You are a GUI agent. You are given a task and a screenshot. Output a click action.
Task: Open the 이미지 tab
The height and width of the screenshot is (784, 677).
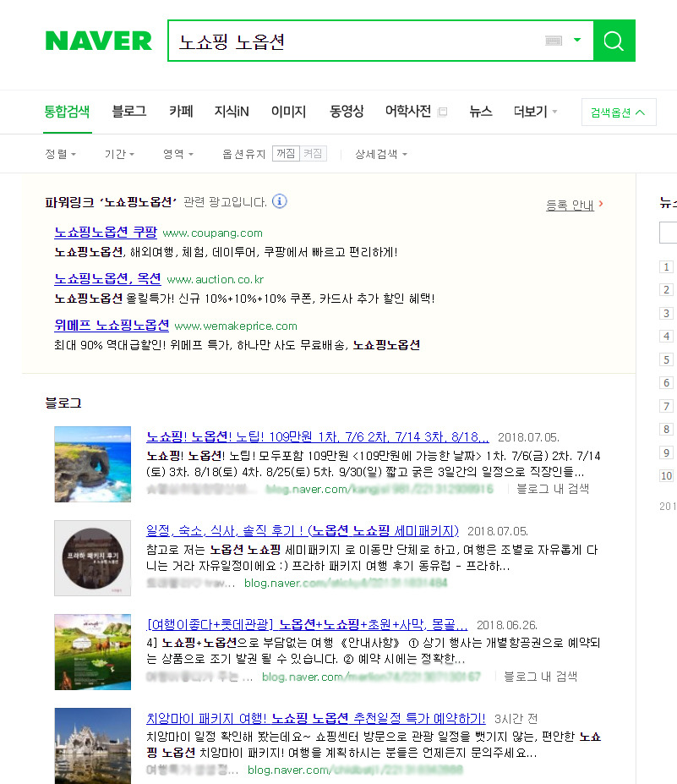288,112
